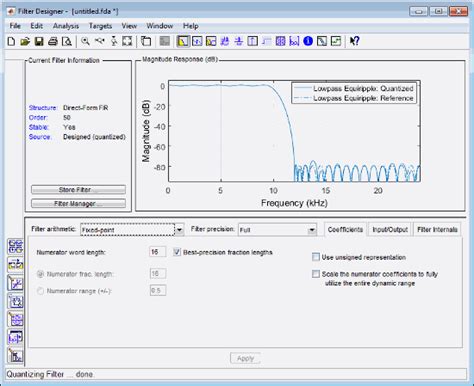Open the Transform Filter sidebar panel
The height and width of the screenshot is (386, 474).
click(x=15, y=265)
